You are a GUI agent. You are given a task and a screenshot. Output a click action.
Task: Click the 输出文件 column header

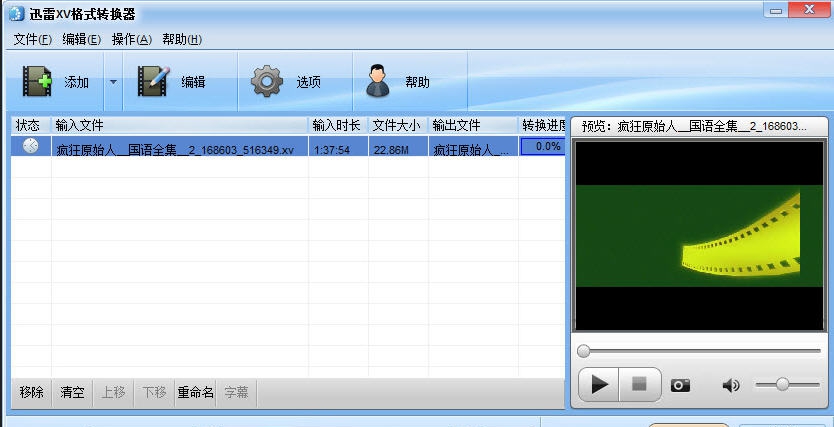pyautogui.click(x=473, y=125)
